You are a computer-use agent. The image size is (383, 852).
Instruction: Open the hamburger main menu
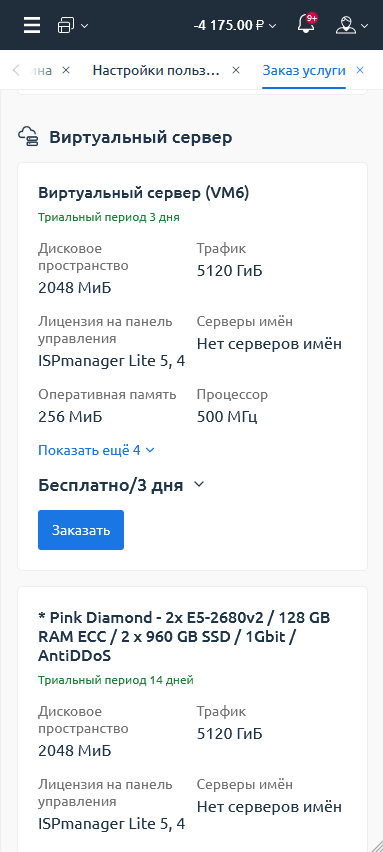(x=32, y=25)
